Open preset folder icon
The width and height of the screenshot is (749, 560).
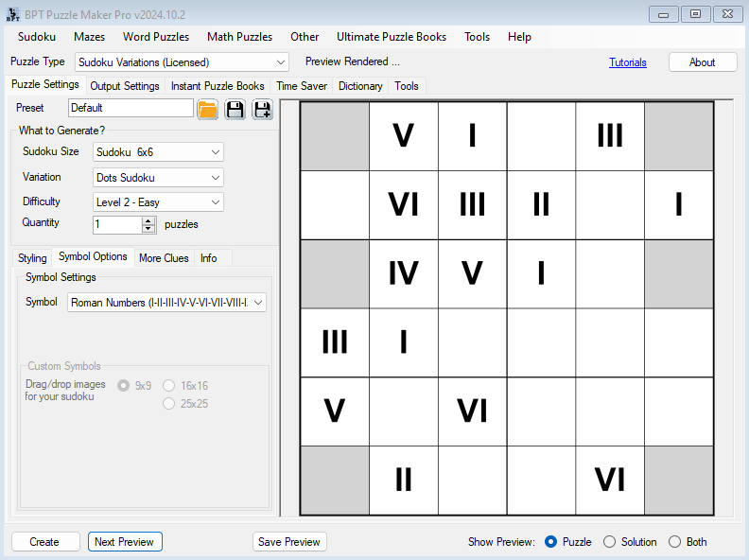click(208, 110)
